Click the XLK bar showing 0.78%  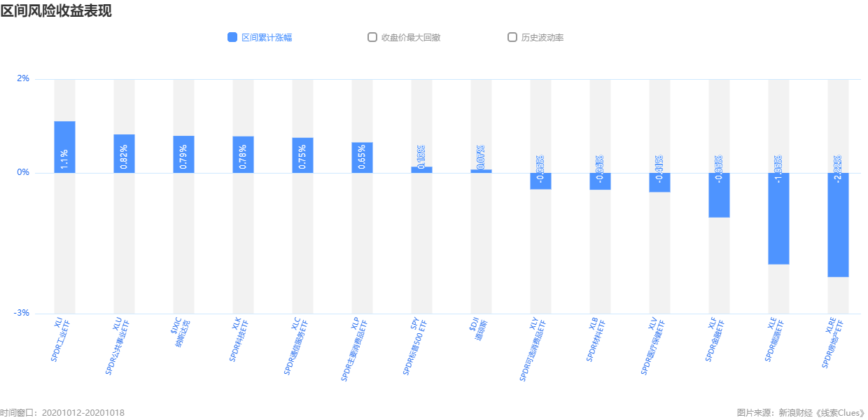click(243, 155)
